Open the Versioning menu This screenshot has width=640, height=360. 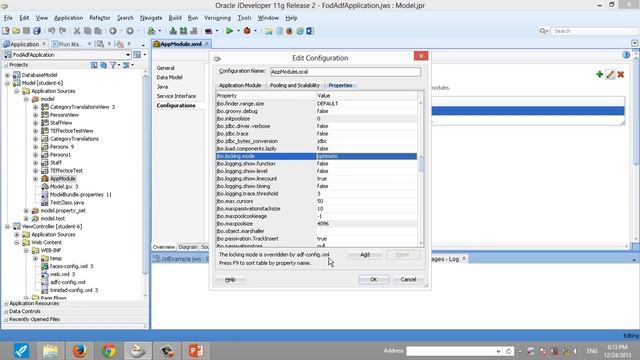tap(217, 18)
